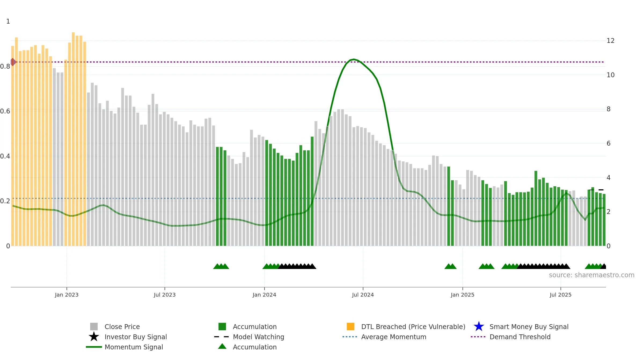Hide the Close Price series label
Screen dimensions: 644x362
[x=122, y=327]
